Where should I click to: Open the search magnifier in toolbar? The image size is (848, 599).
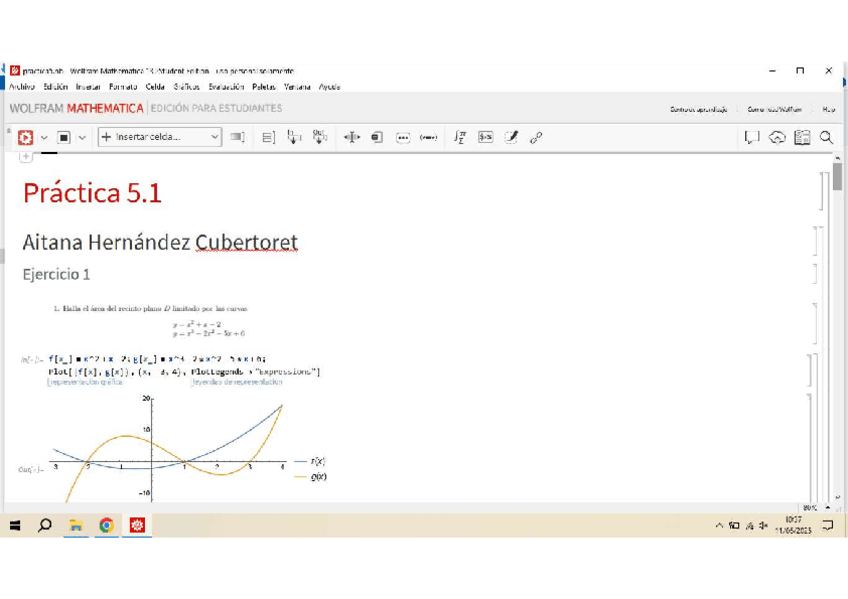tap(826, 138)
